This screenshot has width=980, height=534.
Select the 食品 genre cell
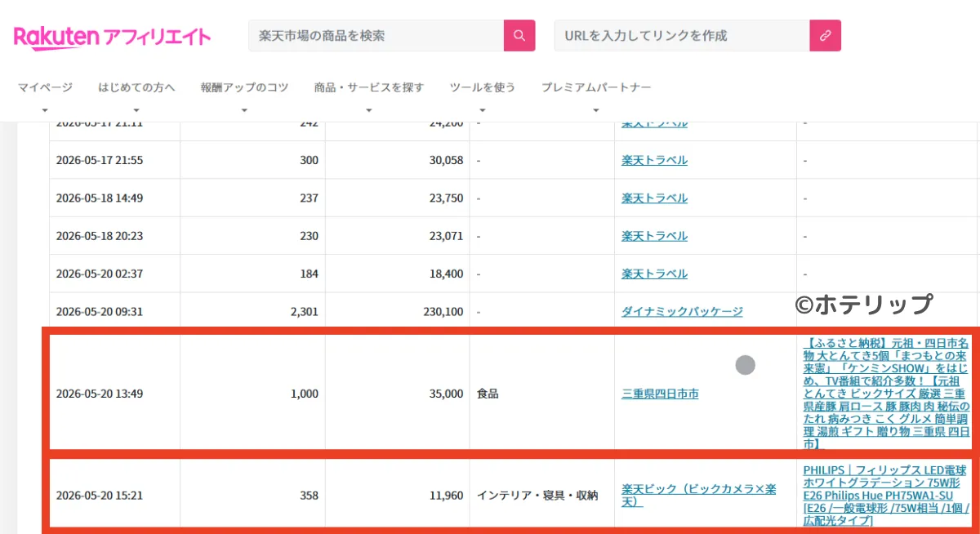click(x=488, y=394)
